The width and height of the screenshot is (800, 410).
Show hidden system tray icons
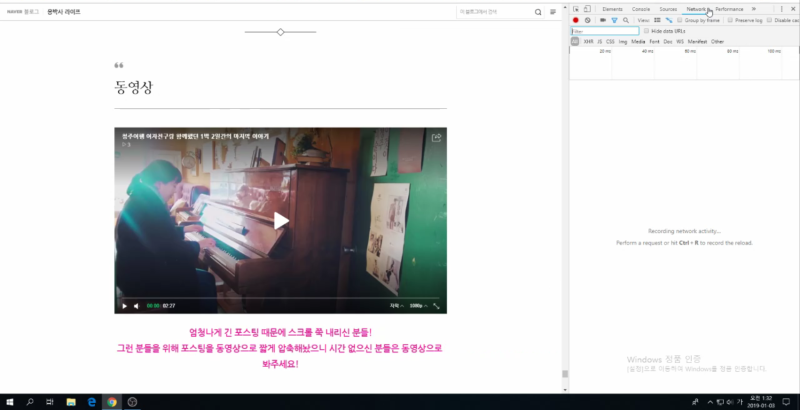pyautogui.click(x=710, y=402)
